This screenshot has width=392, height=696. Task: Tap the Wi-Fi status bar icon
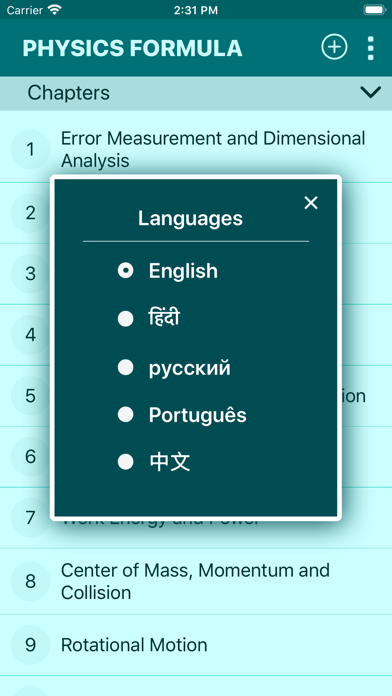coord(55,10)
